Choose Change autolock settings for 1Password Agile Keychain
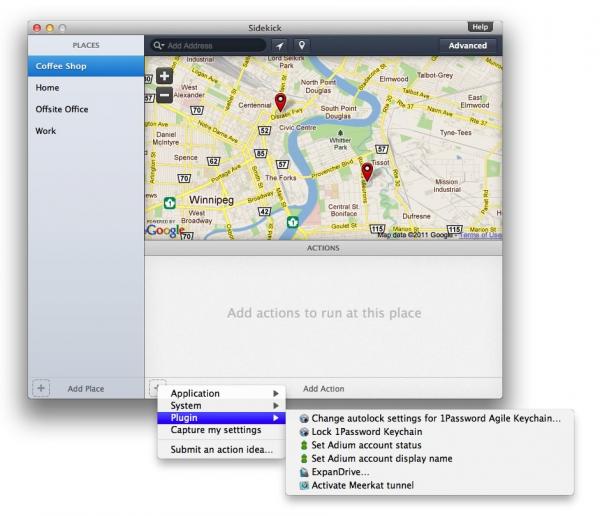600x516 pixels. point(430,418)
